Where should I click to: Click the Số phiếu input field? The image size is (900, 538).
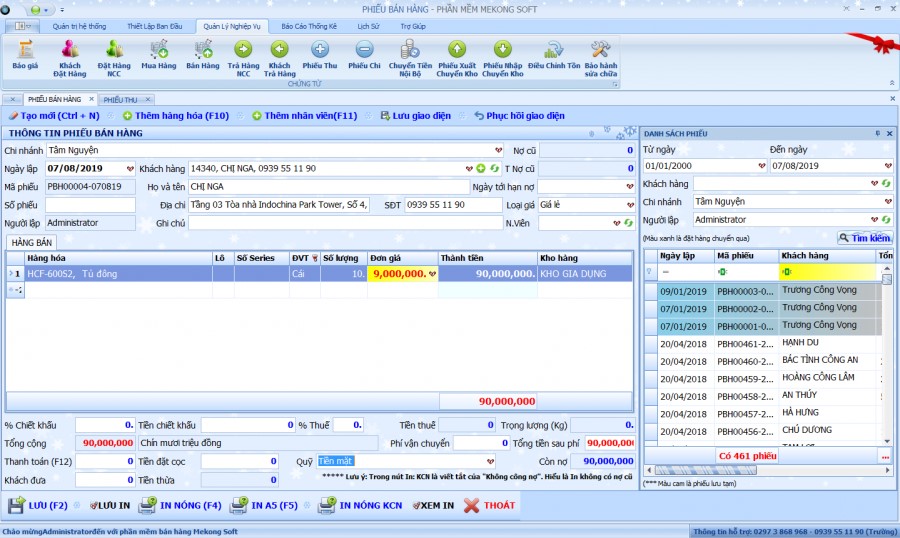click(x=90, y=205)
